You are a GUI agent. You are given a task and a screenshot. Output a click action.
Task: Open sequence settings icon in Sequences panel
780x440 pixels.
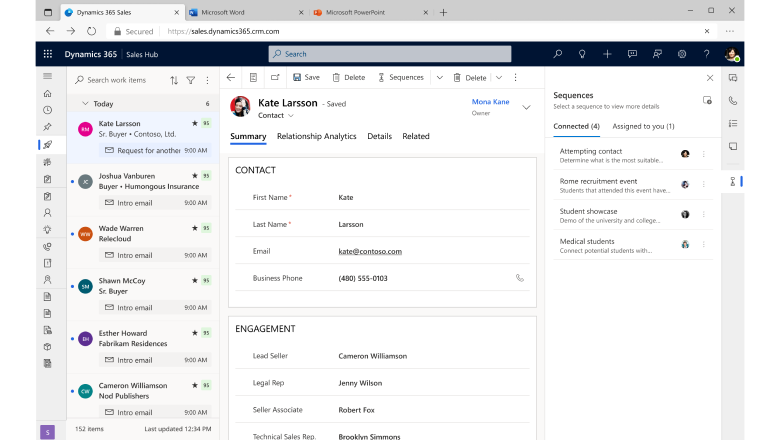707,100
